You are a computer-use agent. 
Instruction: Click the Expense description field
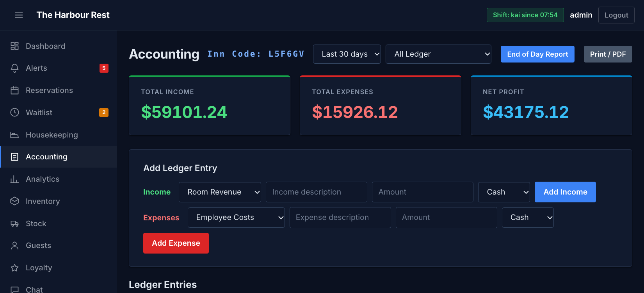[340, 217]
